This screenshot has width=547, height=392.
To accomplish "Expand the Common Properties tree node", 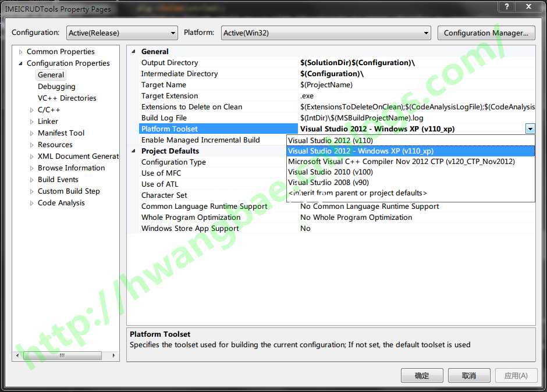I will point(20,52).
